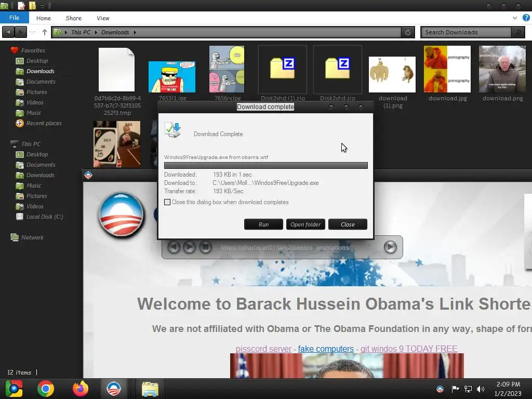Image resolution: width=532 pixels, height=399 pixels.
Task: Open the File menu in Explorer
Action: click(x=14, y=18)
